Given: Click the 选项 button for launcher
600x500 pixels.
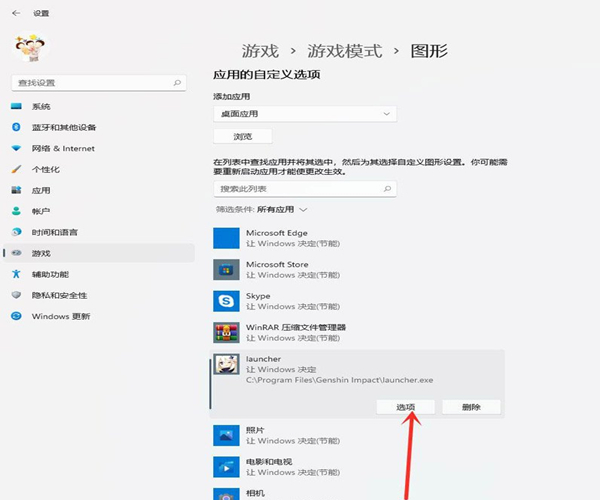Looking at the screenshot, I should [406, 407].
